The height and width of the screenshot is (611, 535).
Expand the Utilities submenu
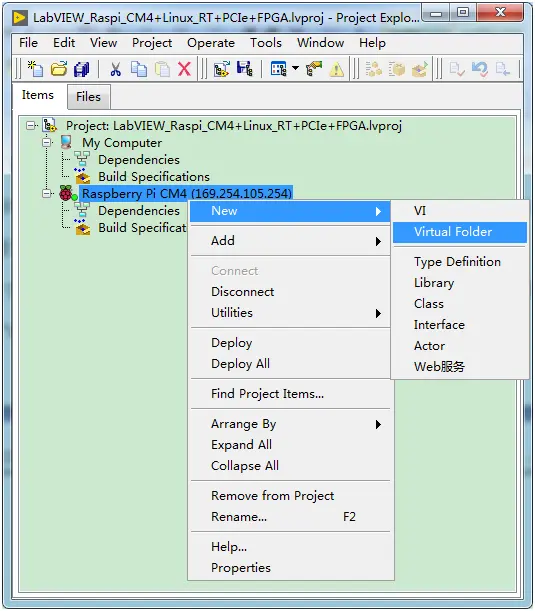[291, 313]
